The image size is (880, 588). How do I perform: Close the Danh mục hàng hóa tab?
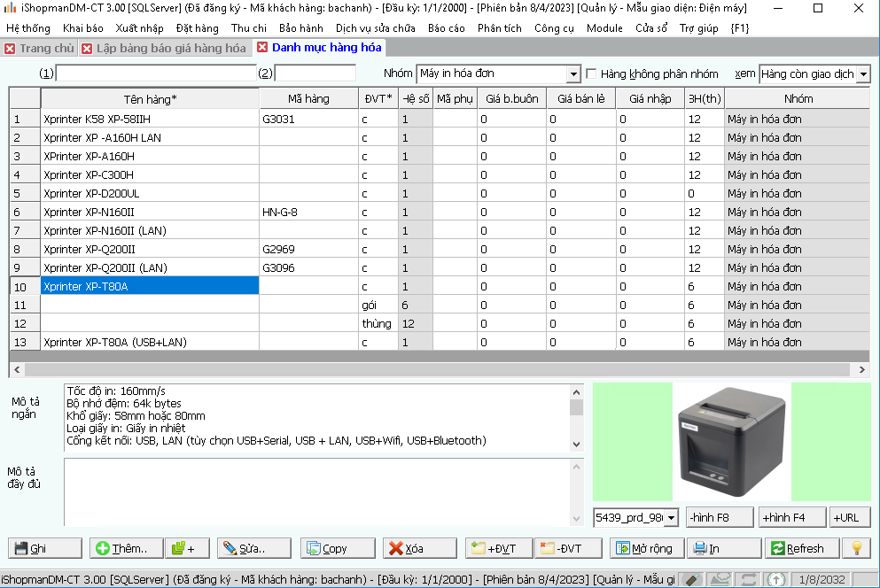point(262,47)
